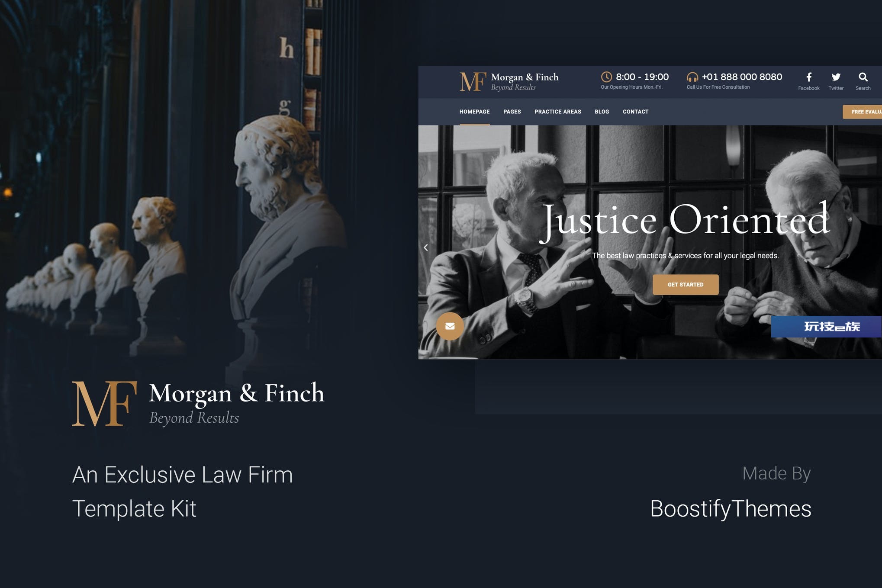The width and height of the screenshot is (882, 588).
Task: Expand the Practice Areas menu
Action: (557, 112)
